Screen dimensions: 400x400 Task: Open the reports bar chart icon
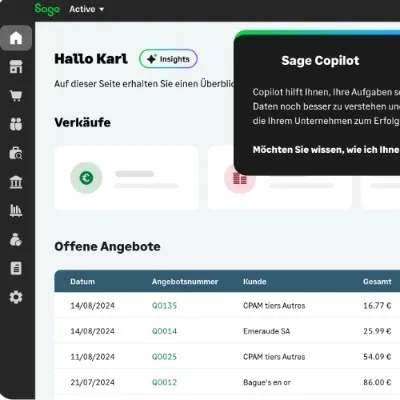coord(16,211)
